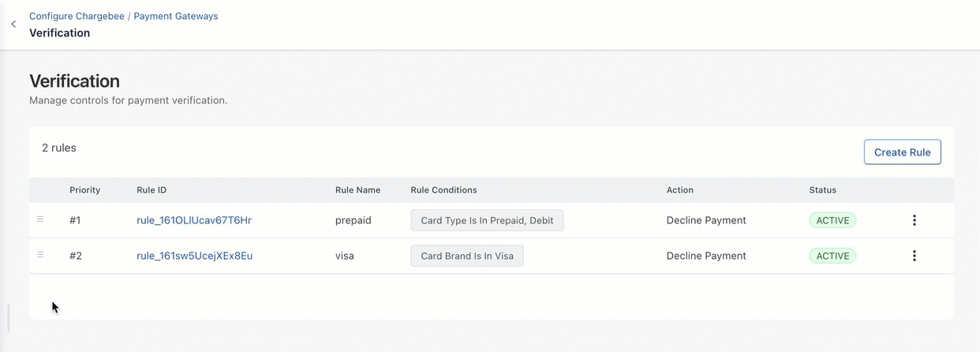
Task: Grab drag handle for prepaid rule
Action: coord(40,219)
